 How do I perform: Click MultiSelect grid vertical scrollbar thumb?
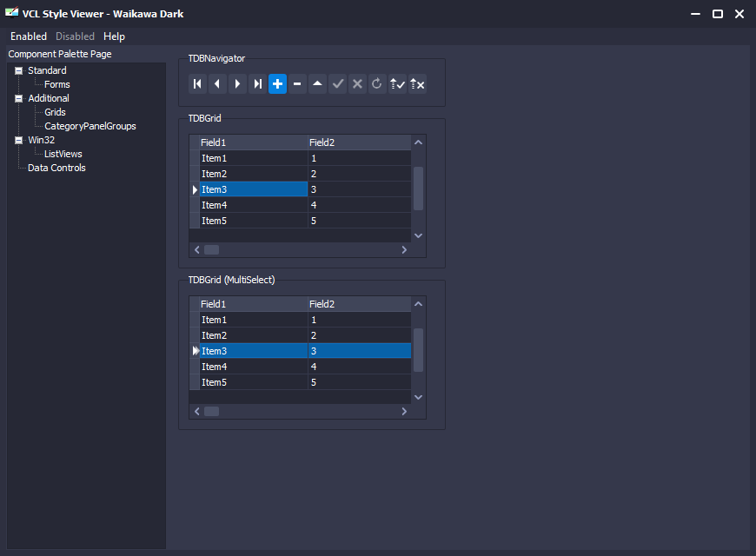coord(419,350)
